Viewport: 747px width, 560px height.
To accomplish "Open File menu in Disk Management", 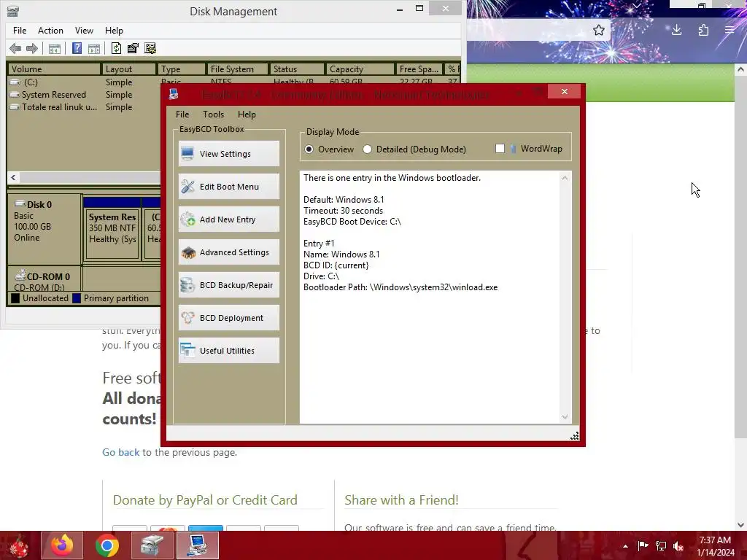I will pyautogui.click(x=20, y=31).
